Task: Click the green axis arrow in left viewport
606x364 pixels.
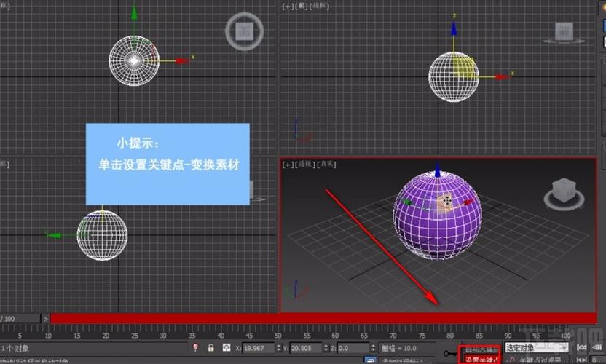Action: pyautogui.click(x=53, y=235)
